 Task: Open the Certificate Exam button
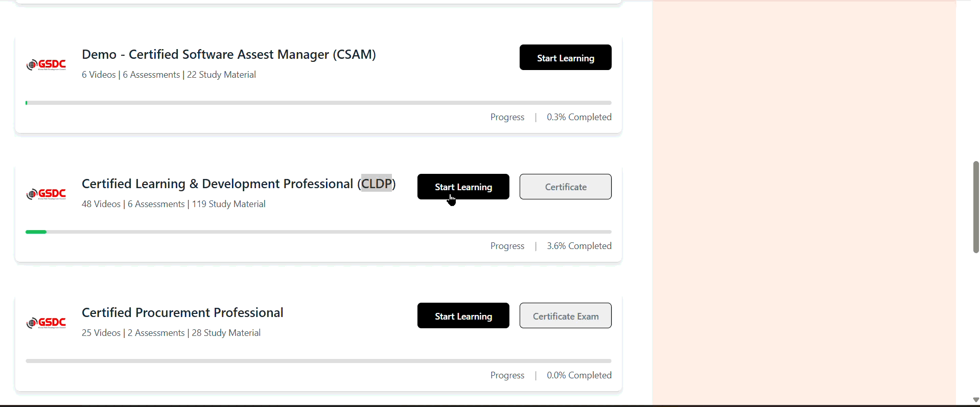click(565, 315)
